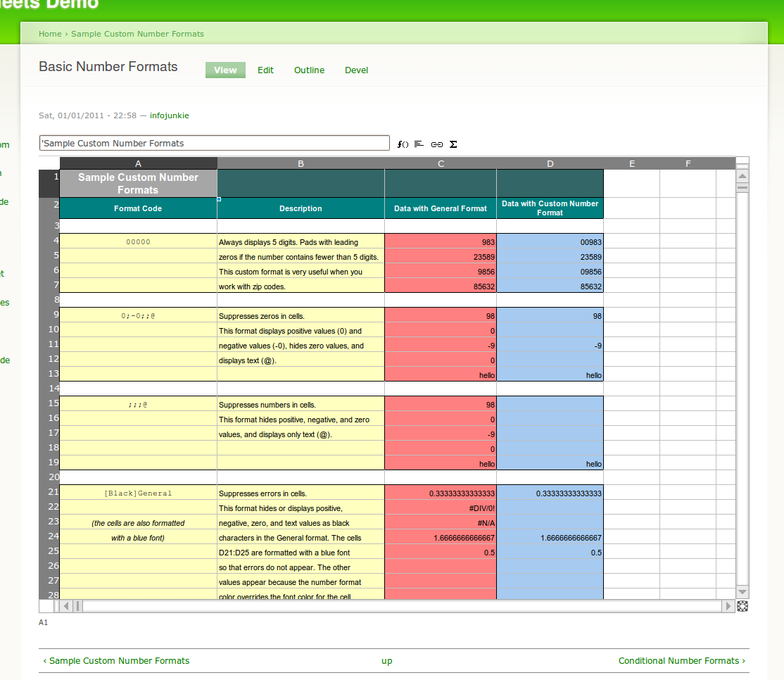Select 'Sample Custom Number Formats' title cell A1
The height and width of the screenshot is (680, 784).
[x=139, y=184]
